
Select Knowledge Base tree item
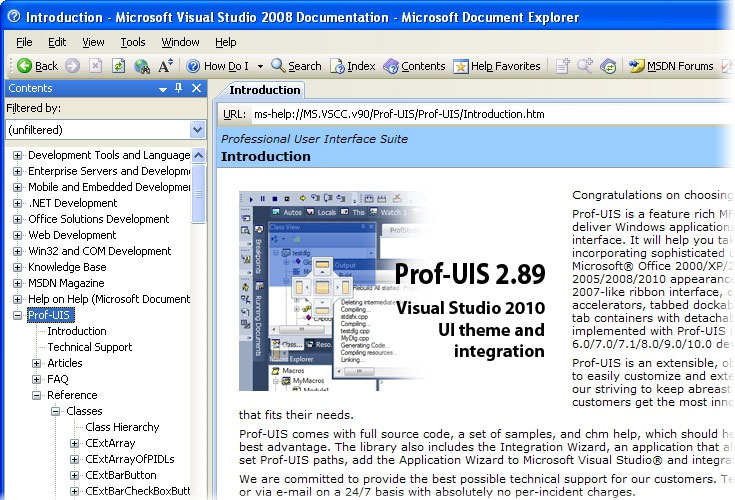(x=67, y=267)
